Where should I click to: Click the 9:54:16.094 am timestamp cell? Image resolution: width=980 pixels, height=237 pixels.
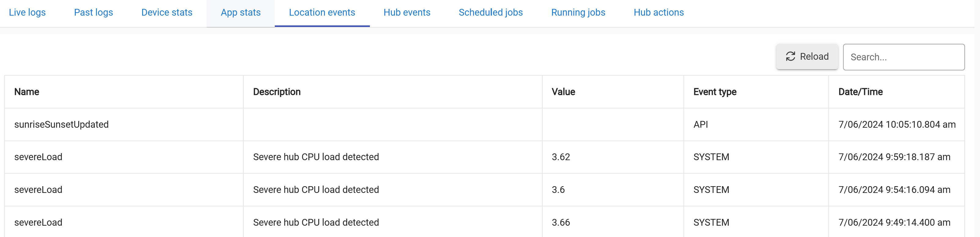[x=894, y=190]
